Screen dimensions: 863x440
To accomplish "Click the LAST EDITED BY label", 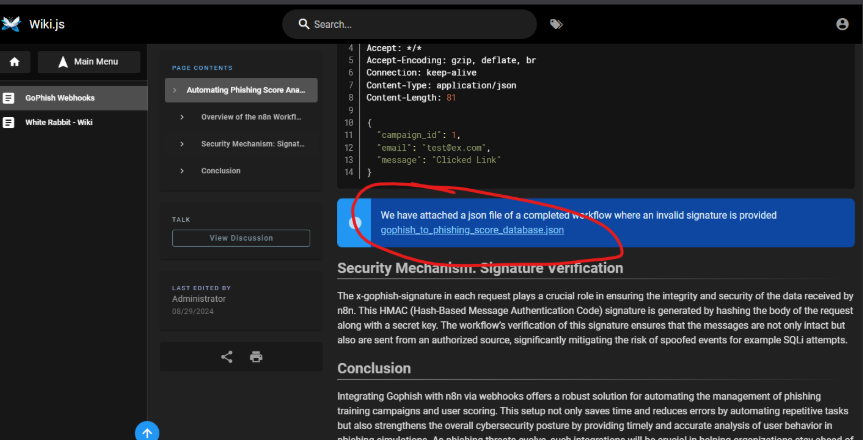I will pyautogui.click(x=201, y=288).
